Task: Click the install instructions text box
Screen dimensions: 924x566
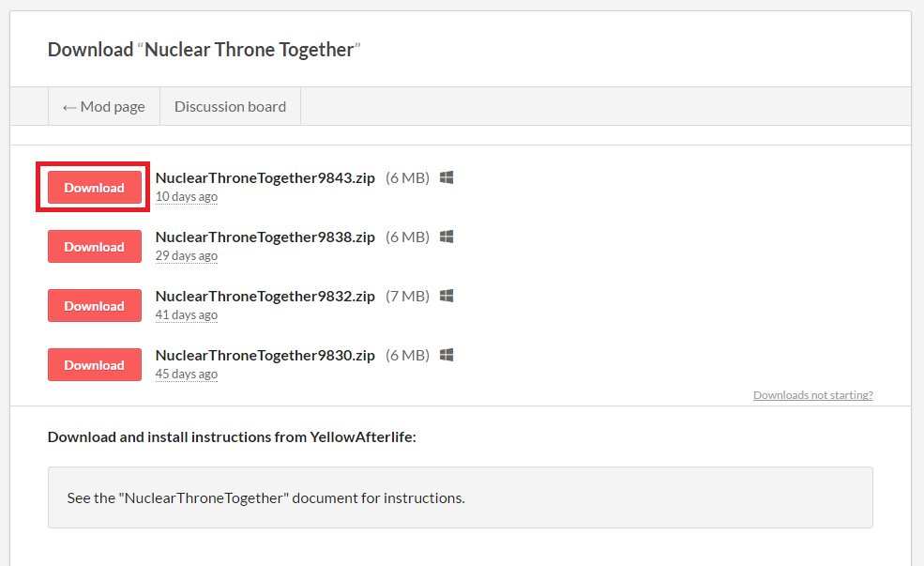Action: pyautogui.click(x=460, y=497)
